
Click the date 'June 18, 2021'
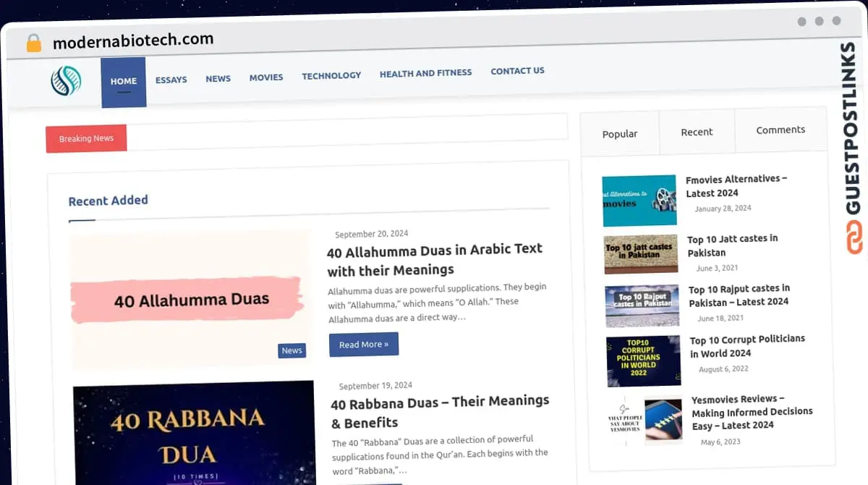click(720, 319)
